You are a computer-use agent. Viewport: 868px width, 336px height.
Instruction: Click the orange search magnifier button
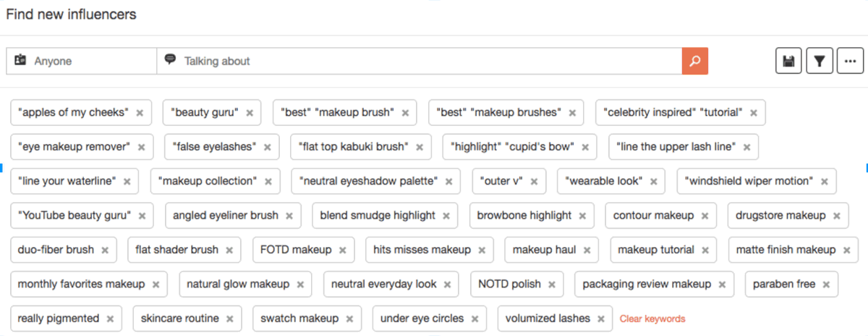coord(694,61)
